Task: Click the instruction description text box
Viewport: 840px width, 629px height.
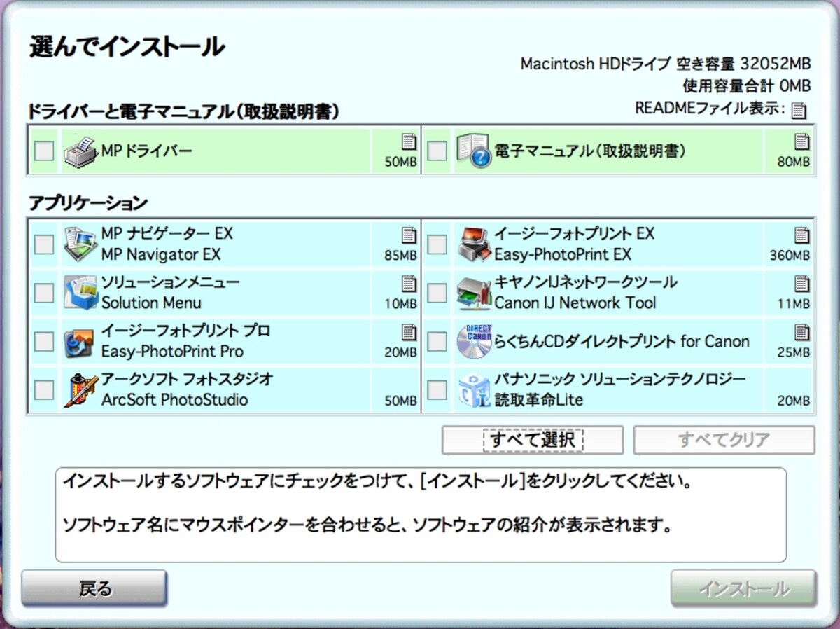Action: [421, 515]
